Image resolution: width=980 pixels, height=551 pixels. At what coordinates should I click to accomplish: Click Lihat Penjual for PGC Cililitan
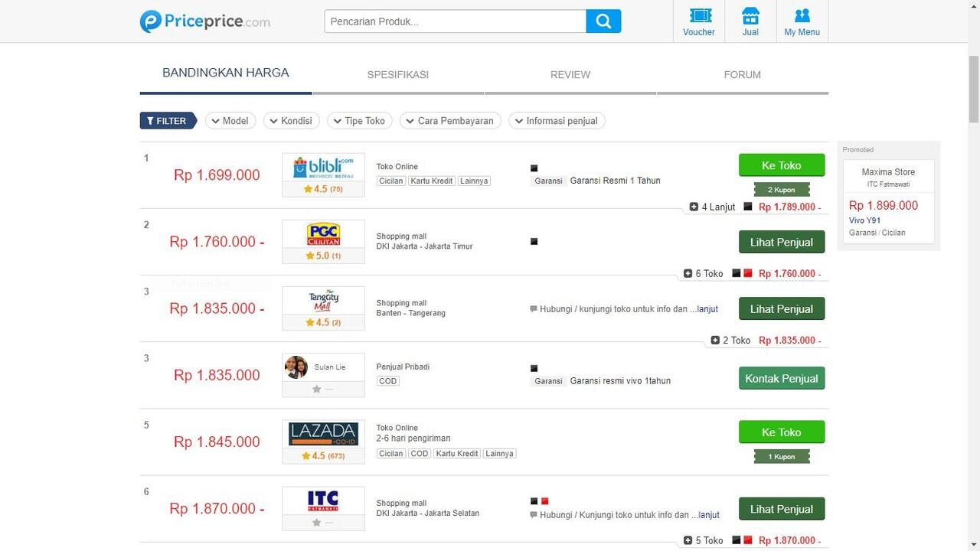pos(782,242)
